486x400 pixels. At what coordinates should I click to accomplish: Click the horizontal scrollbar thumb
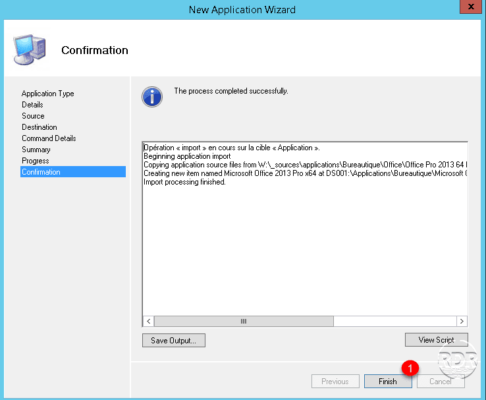pyautogui.click(x=244, y=321)
